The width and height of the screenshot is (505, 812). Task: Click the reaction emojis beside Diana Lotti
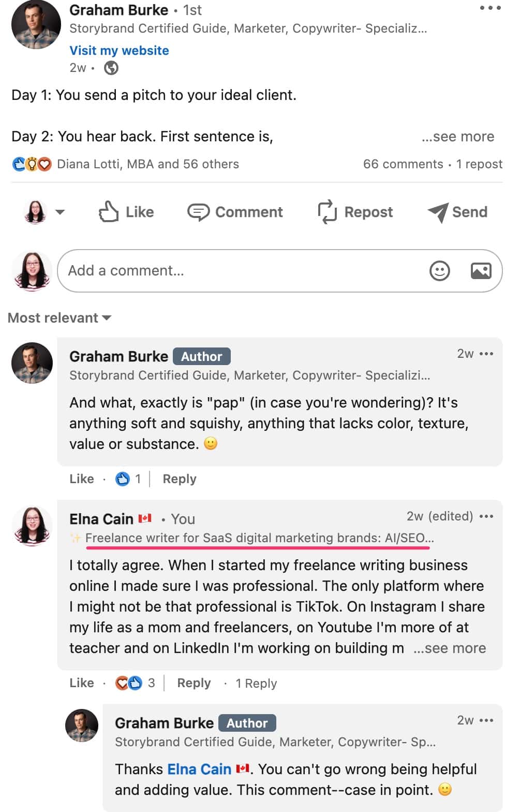(x=29, y=164)
